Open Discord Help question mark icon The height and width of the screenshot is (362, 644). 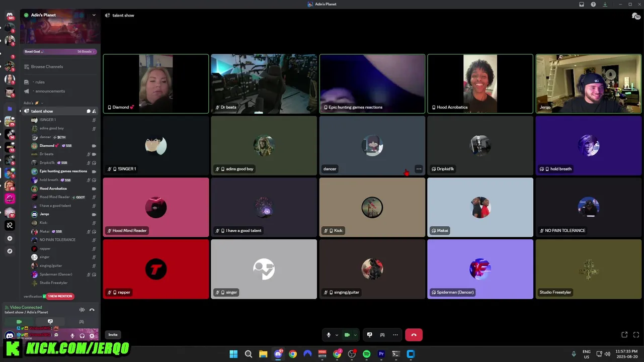tap(593, 5)
